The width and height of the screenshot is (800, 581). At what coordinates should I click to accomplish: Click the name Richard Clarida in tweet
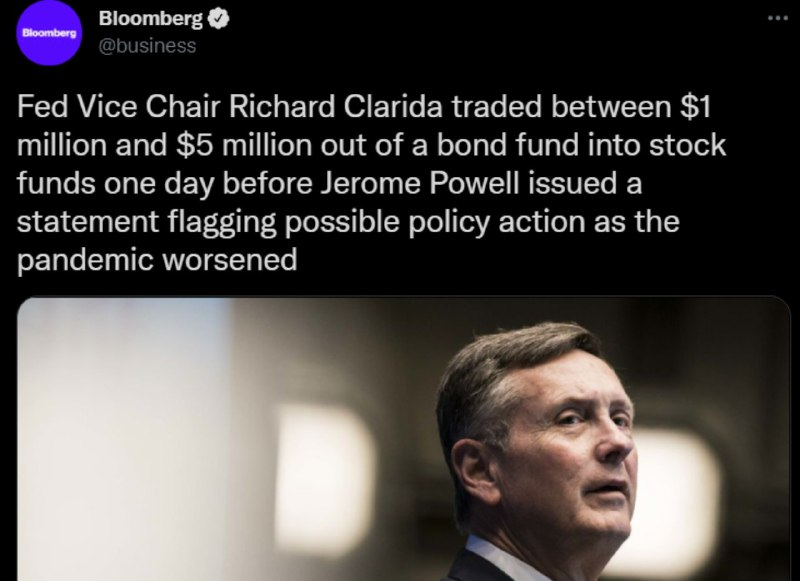(334, 107)
